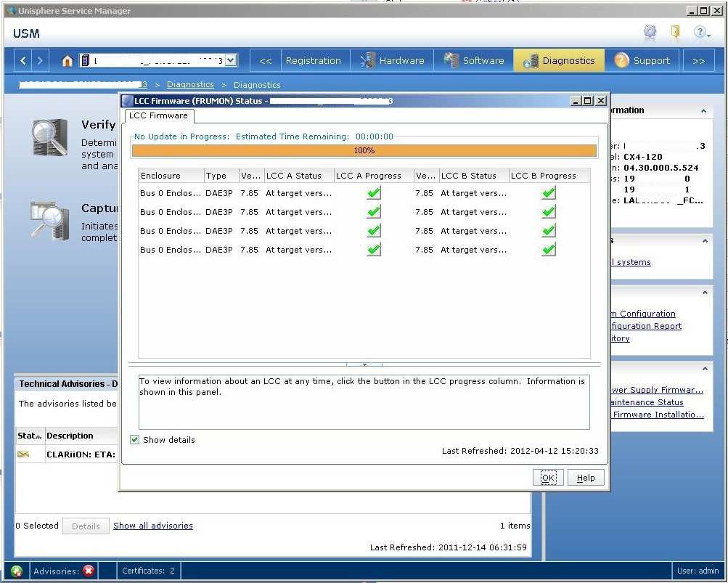Open the help question mark icon
Image resolution: width=728 pixels, height=583 pixels.
coord(700,32)
